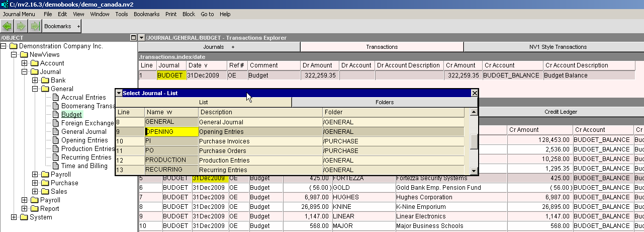Expand the System folder node

tap(14, 217)
